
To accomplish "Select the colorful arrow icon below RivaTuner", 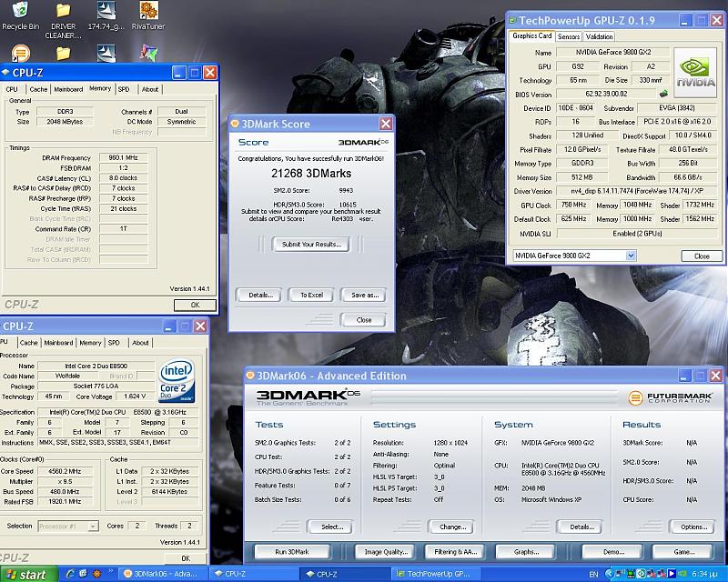I will point(148,53).
